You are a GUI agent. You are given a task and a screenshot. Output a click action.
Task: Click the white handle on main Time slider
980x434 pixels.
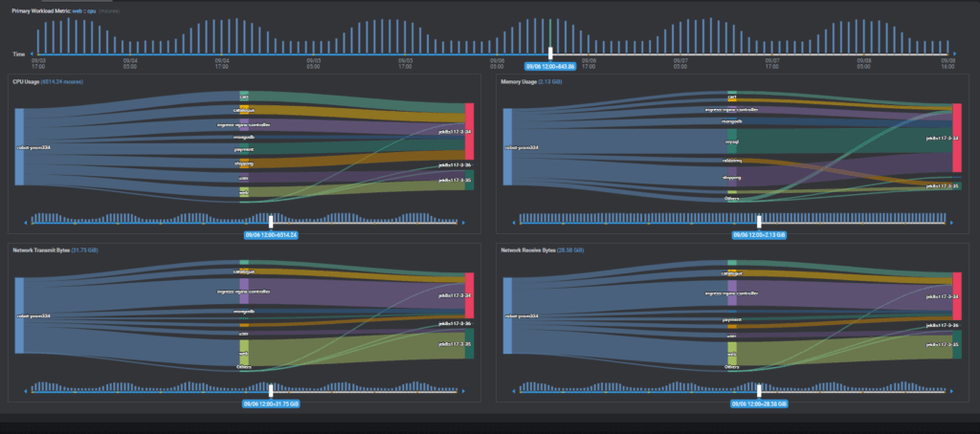[x=550, y=52]
